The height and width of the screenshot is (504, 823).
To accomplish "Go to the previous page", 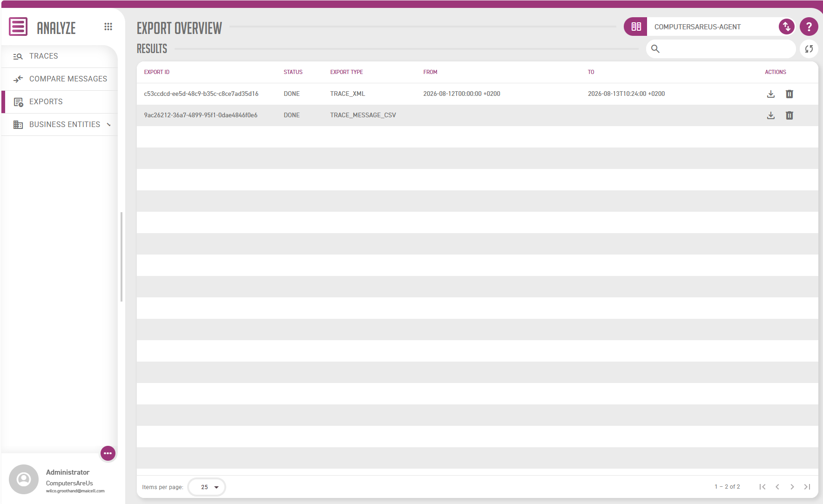I will [777, 487].
